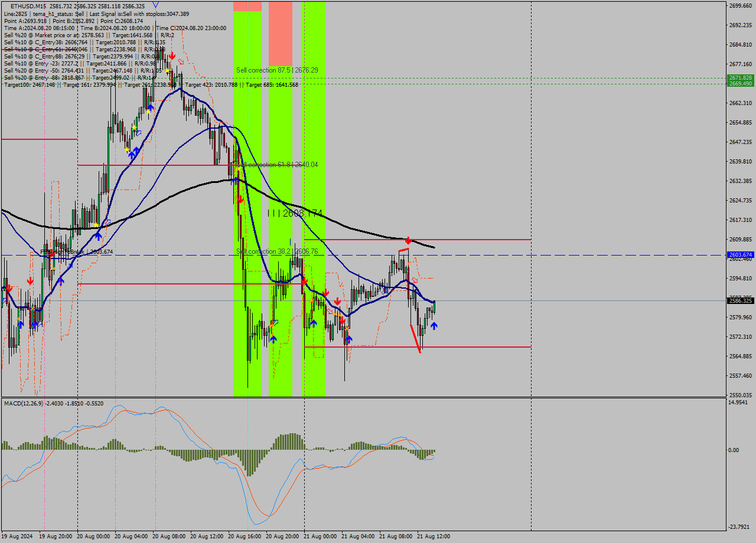
Task: Click the '21 Aug 12:00' time axis label
Action: click(434, 537)
